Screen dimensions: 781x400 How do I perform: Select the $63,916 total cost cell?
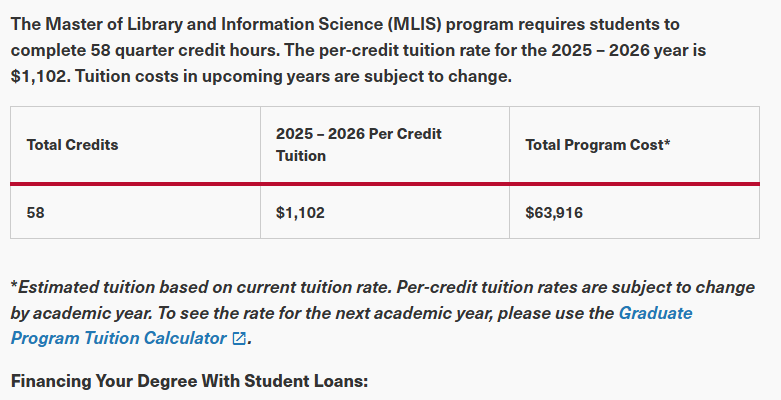click(554, 212)
